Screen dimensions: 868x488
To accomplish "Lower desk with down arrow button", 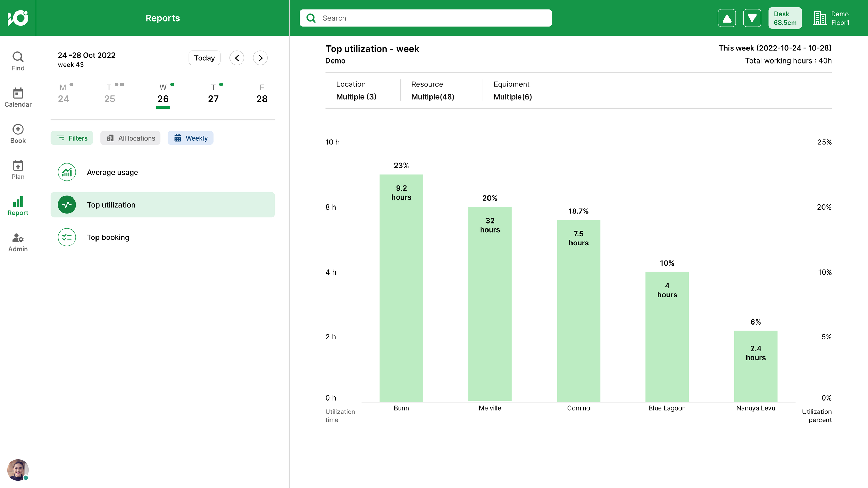I will tap(752, 18).
